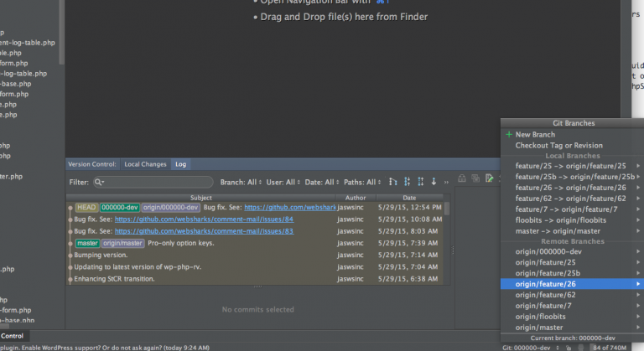Screen dimensions: 644x351
Task: Open ent-log-table.php in project tree
Action: [27, 43]
